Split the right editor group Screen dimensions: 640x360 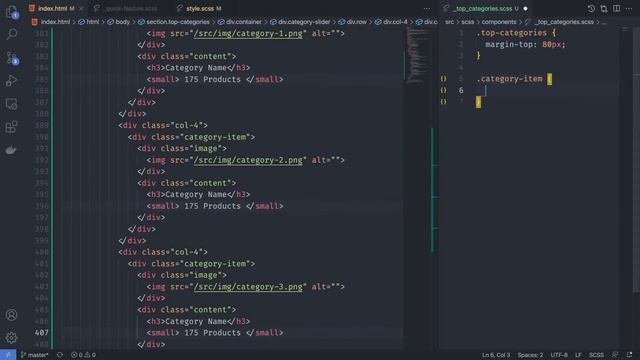[x=616, y=9]
